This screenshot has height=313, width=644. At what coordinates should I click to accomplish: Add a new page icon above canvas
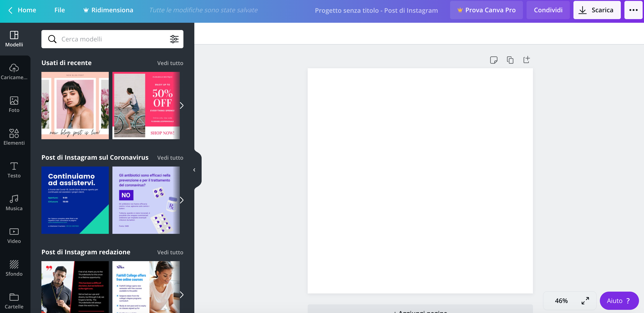pyautogui.click(x=527, y=60)
